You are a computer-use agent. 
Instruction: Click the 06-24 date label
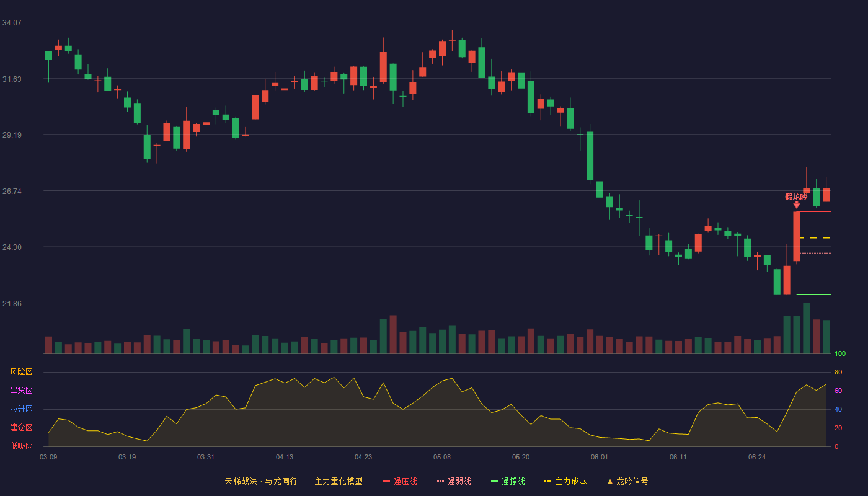point(757,457)
